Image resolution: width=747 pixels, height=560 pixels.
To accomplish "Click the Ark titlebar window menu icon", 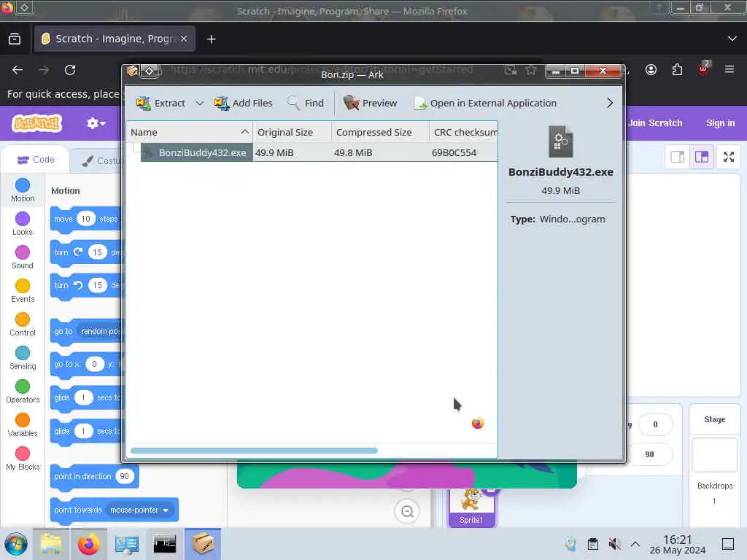I will coord(133,71).
